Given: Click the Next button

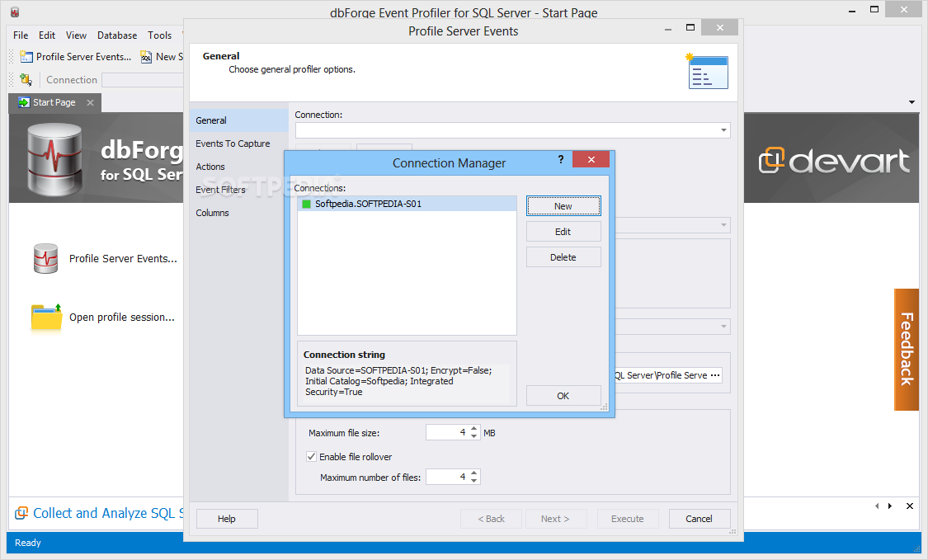Looking at the screenshot, I should (555, 519).
